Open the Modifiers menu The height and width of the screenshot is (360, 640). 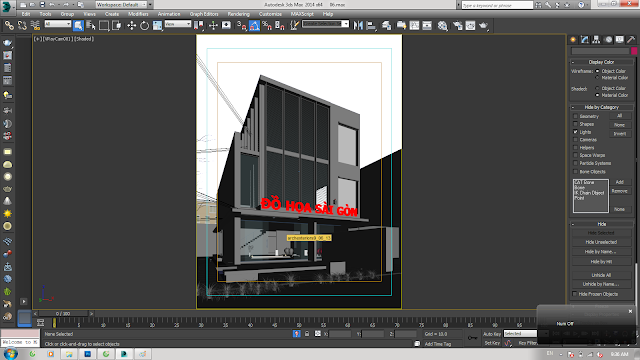[x=138, y=14]
